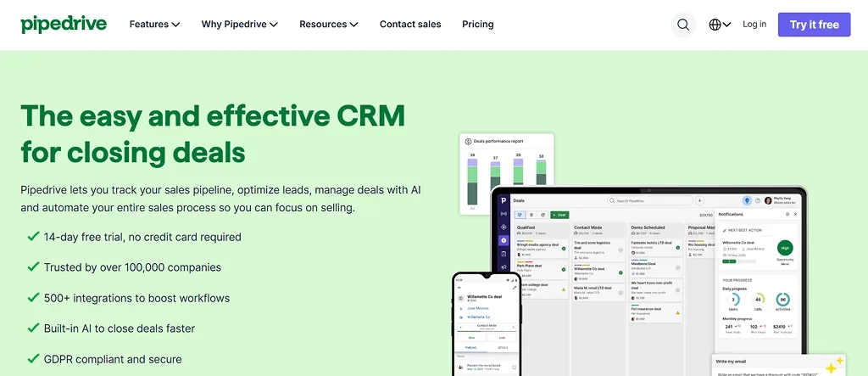This screenshot has height=376, width=868.
Task: Open the language dropdown chevron
Action: (726, 25)
